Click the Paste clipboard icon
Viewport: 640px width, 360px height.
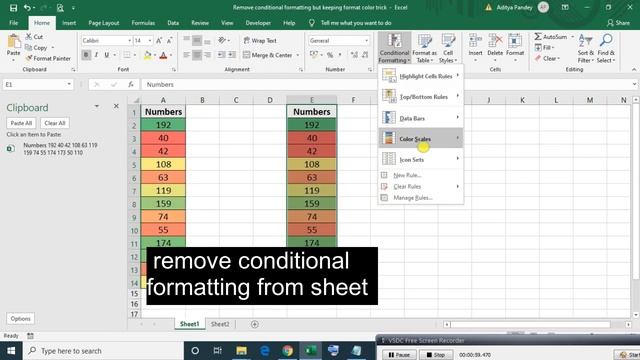(13, 42)
